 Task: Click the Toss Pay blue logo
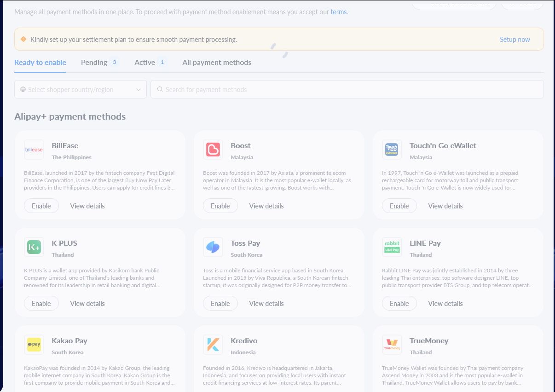(x=213, y=247)
